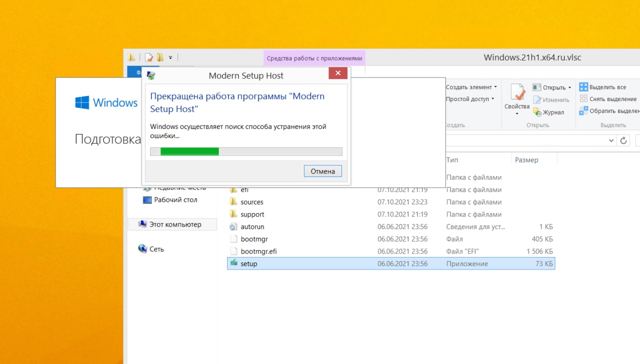Open the Средства работы с приложениями tab
The image size is (640, 364).
click(x=314, y=58)
